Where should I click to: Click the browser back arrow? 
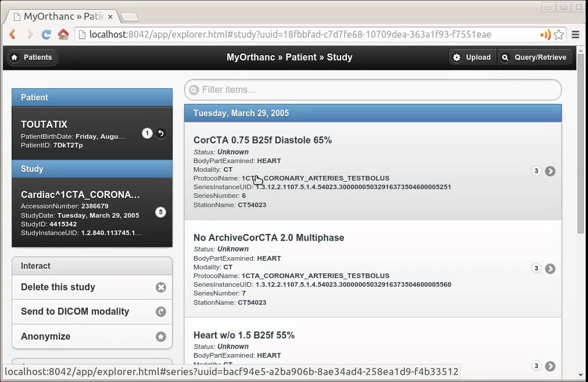[12, 34]
